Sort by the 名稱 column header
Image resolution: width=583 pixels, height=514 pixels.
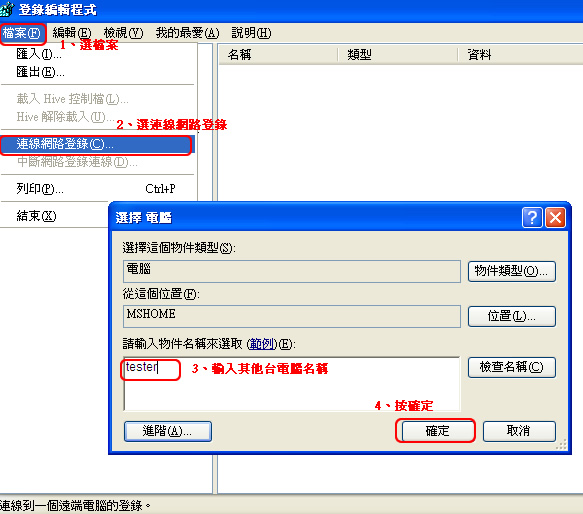tap(278, 55)
